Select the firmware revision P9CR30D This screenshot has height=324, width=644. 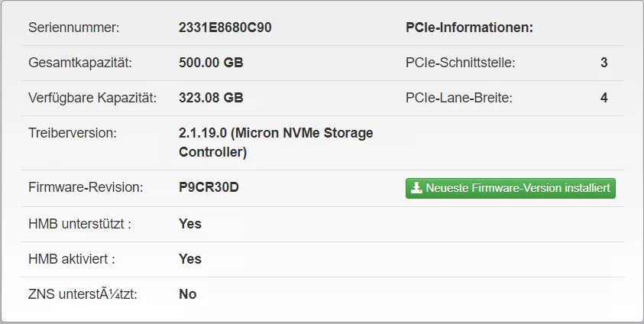click(x=209, y=187)
